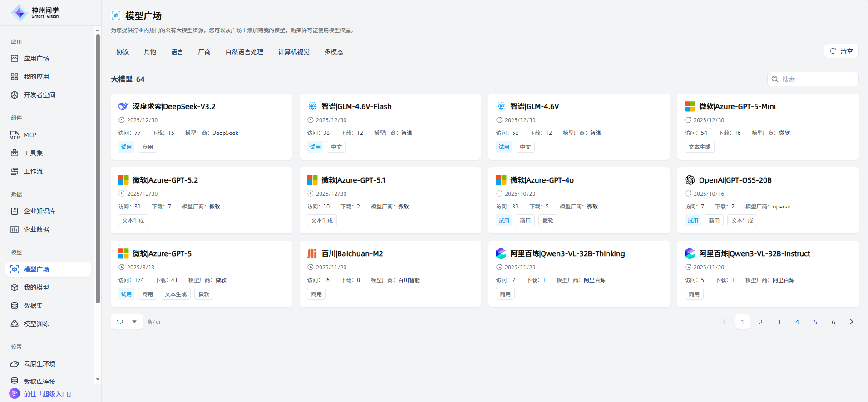Go to 我的模型 in sidebar menu
Image resolution: width=868 pixels, height=402 pixels.
[x=36, y=288]
